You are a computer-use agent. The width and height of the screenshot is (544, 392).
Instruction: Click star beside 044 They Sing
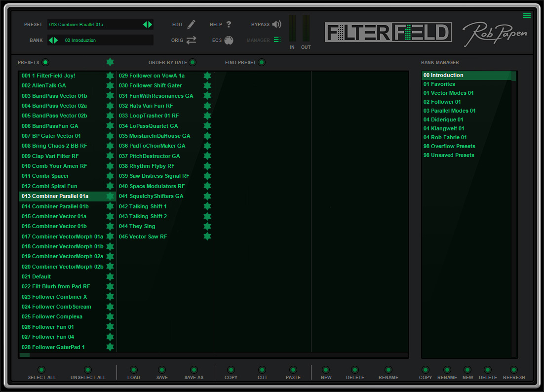pos(207,226)
